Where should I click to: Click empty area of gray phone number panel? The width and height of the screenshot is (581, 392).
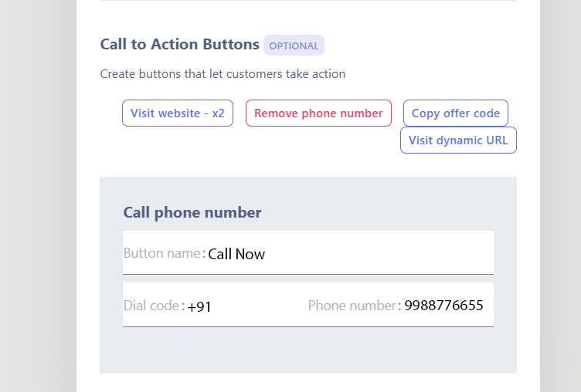click(x=307, y=351)
